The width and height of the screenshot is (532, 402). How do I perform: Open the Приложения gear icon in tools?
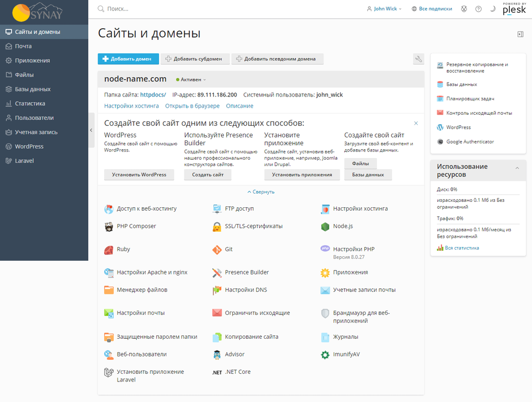325,273
